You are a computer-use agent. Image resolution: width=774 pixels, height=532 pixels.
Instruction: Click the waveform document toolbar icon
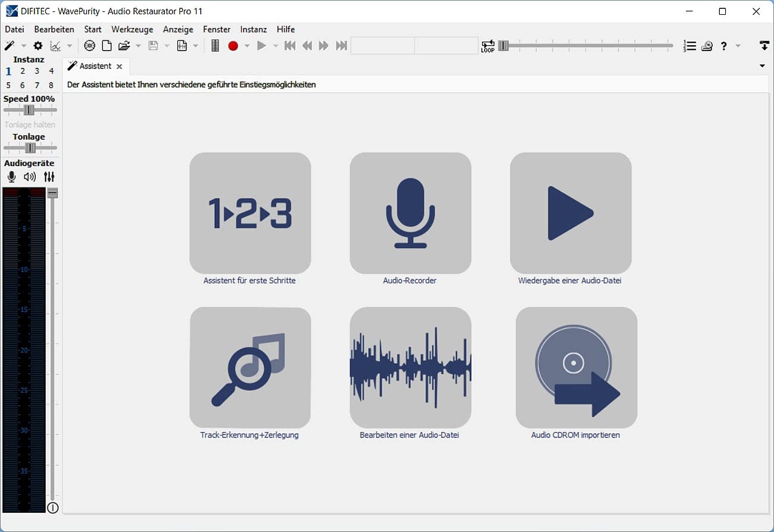[x=182, y=46]
